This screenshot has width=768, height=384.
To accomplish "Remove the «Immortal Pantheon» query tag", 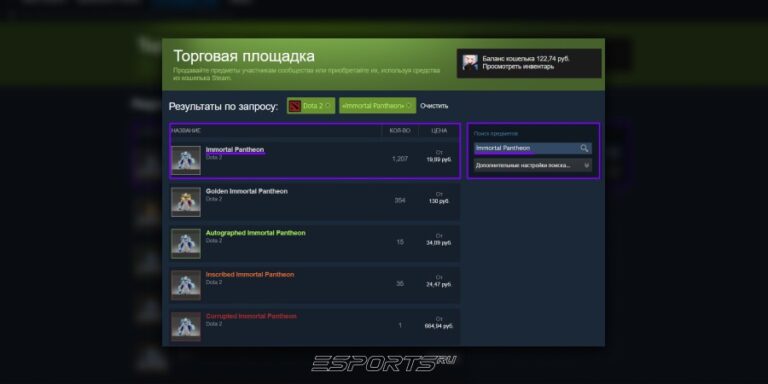I will coord(408,106).
